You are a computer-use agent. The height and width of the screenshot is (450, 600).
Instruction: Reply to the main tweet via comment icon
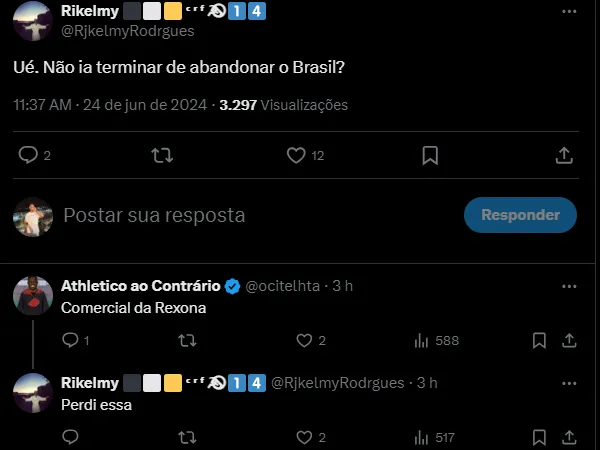(x=28, y=155)
